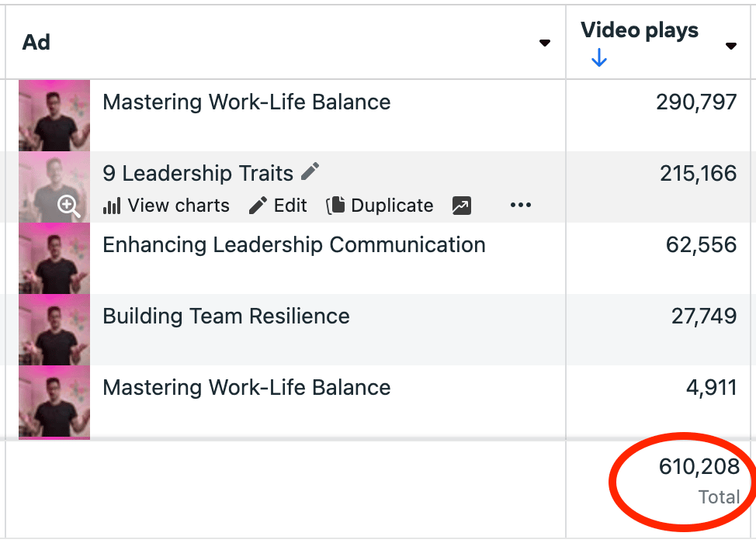Select the 9 Leadership Traits ad name
This screenshot has height=543, width=756.
point(198,173)
